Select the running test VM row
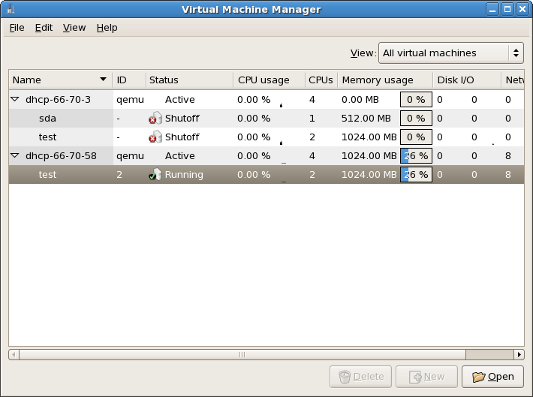 point(266,174)
